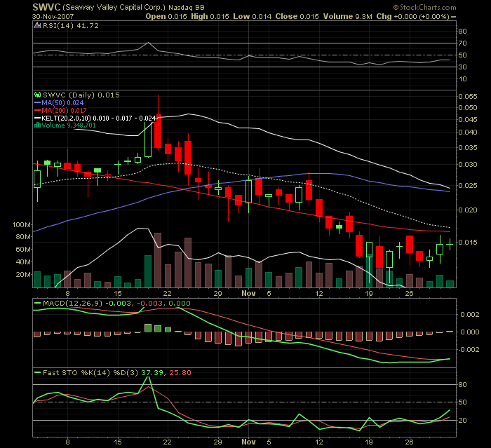
Task: Click the blue MA(50) line swatch in the legend
Action: pos(38,102)
